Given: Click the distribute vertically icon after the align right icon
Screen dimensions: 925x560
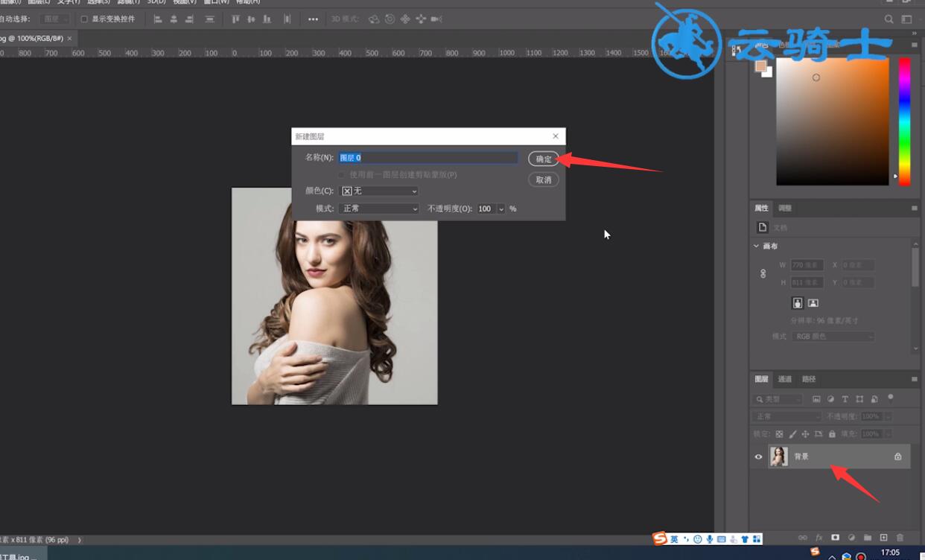Looking at the screenshot, I should (209, 19).
